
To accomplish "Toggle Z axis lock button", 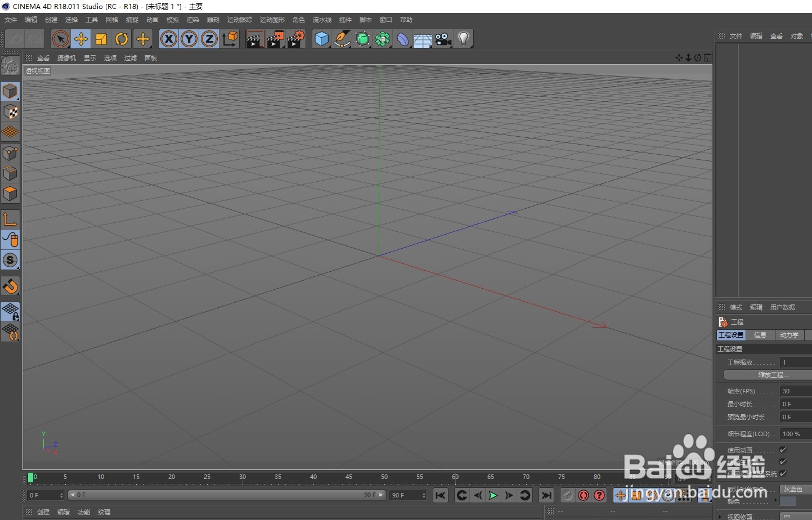I will [x=209, y=39].
